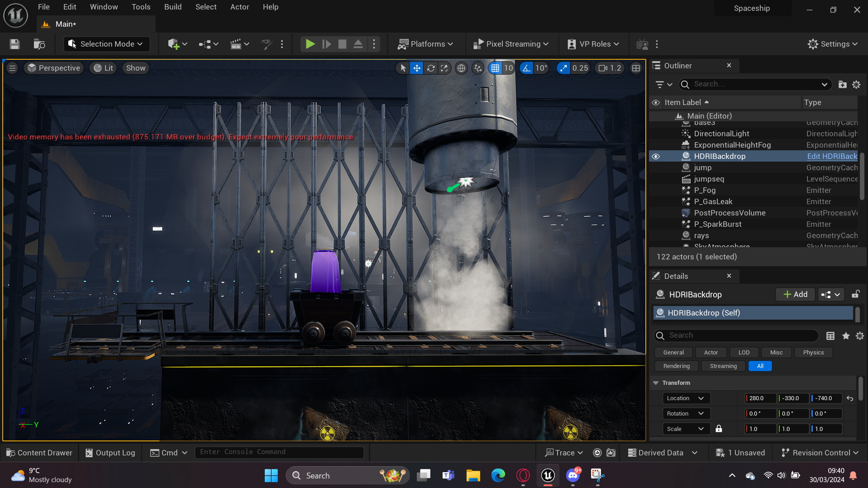Viewport: 868px width, 488px height.
Task: Create a new folder in the Outliner
Action: pyautogui.click(x=842, y=84)
